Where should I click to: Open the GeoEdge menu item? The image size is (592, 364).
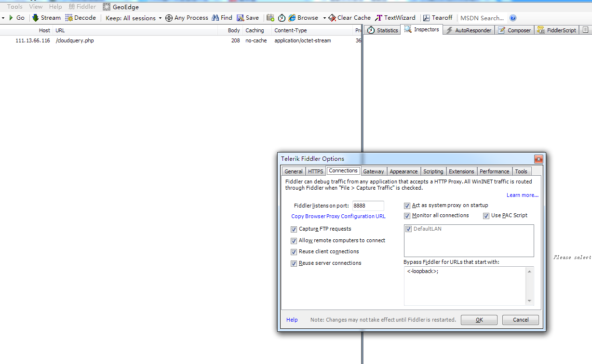tap(121, 7)
